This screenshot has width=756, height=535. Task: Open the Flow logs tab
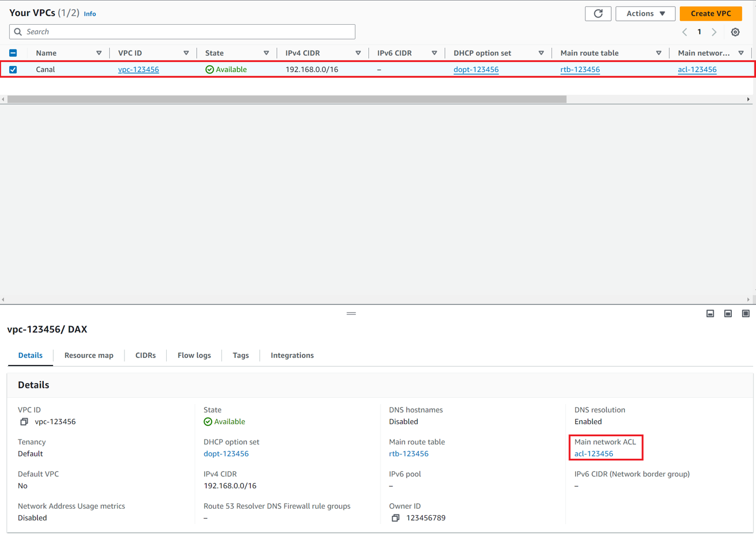coord(194,356)
